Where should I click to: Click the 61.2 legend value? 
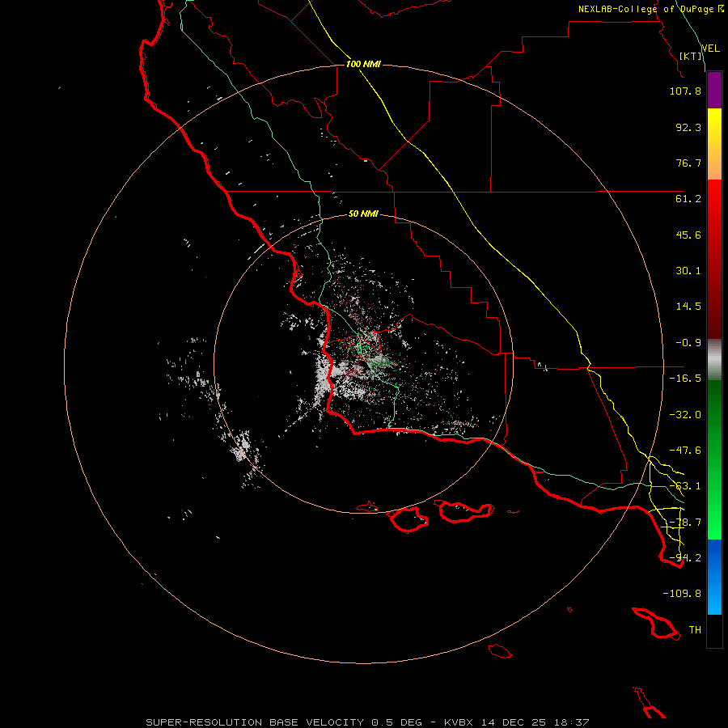688,199
